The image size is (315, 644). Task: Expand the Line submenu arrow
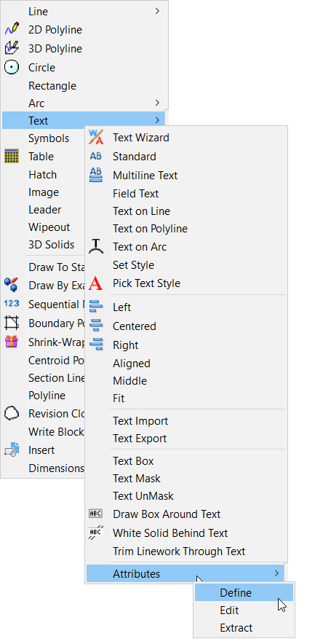point(157,11)
